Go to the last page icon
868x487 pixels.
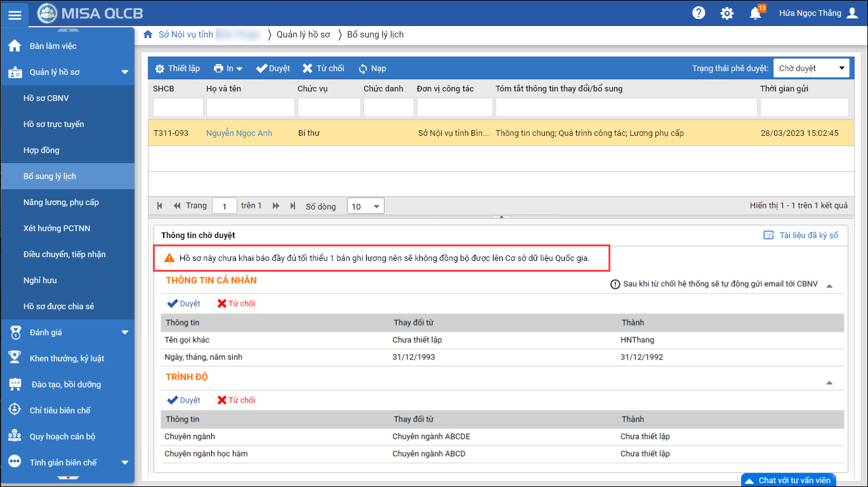(x=293, y=206)
